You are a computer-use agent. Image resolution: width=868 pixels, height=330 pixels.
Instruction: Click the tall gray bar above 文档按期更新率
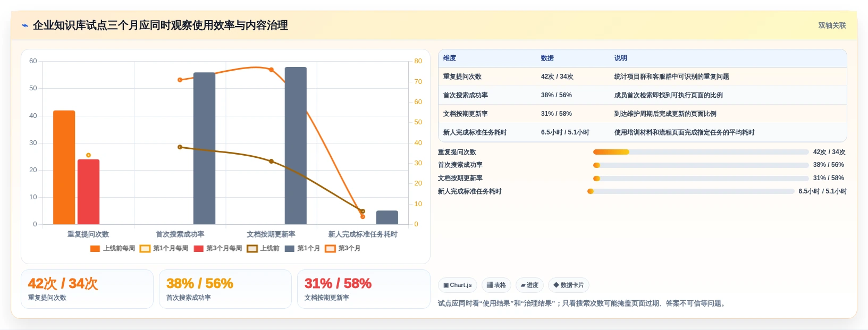pos(296,146)
